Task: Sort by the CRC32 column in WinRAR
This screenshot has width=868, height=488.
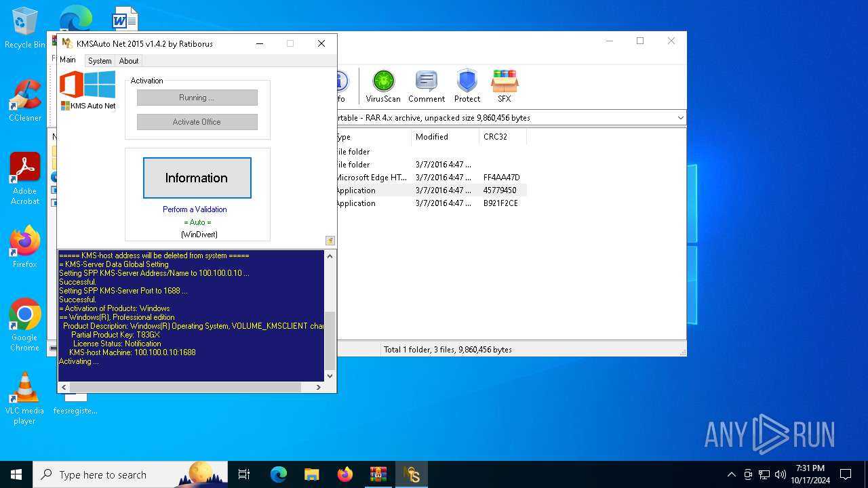Action: tap(502, 137)
